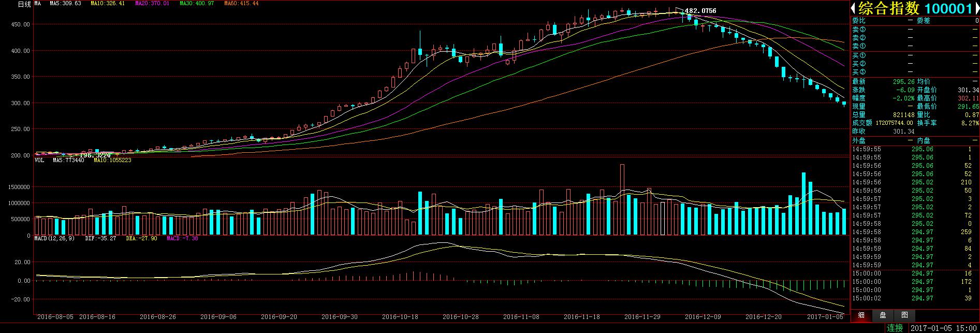Click the 换手率 value 8.27%

pyautogui.click(x=970, y=123)
